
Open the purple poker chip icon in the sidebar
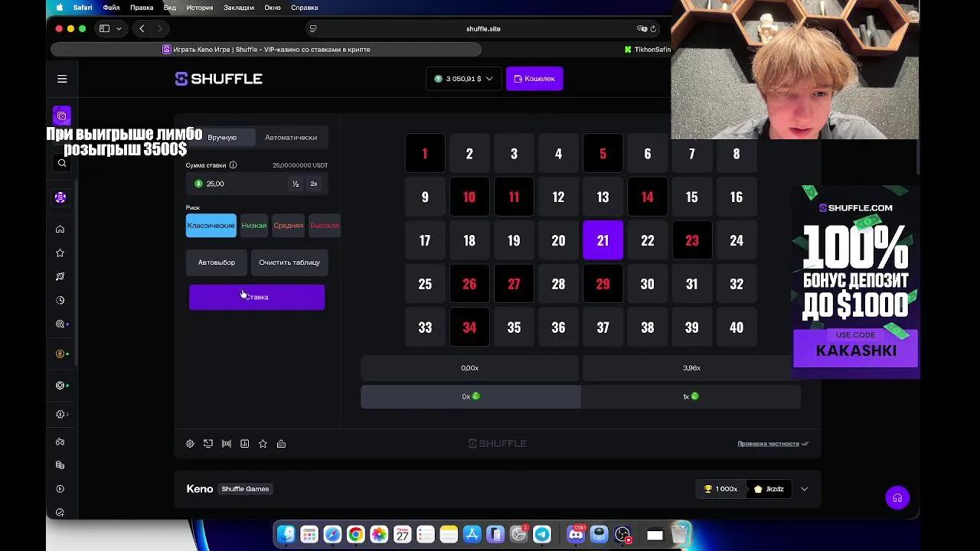[60, 197]
